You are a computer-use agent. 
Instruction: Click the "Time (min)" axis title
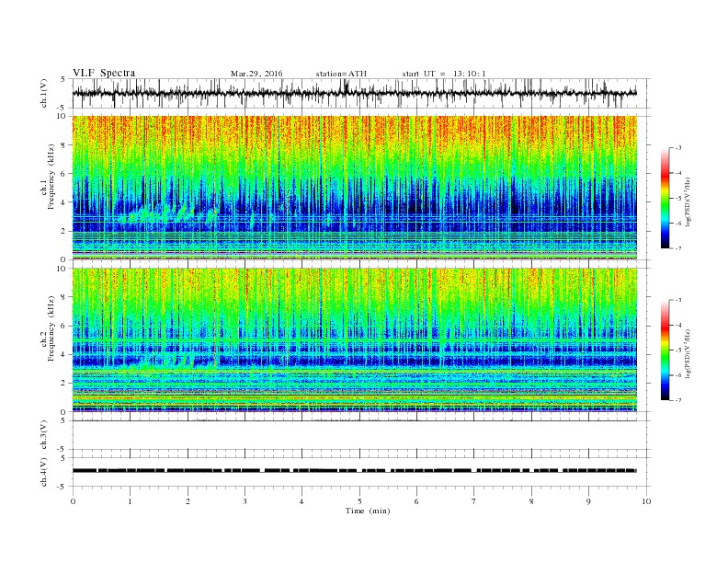(x=368, y=511)
